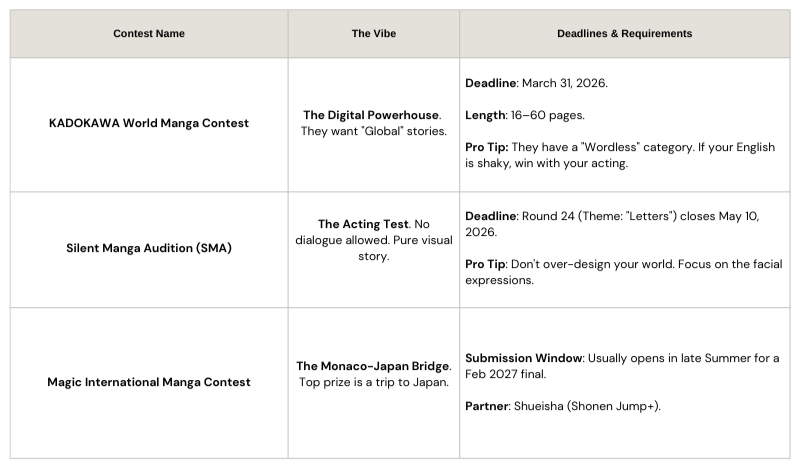Click the Contest Name column header
Viewport: 800px width, 466px height.
pos(148,34)
